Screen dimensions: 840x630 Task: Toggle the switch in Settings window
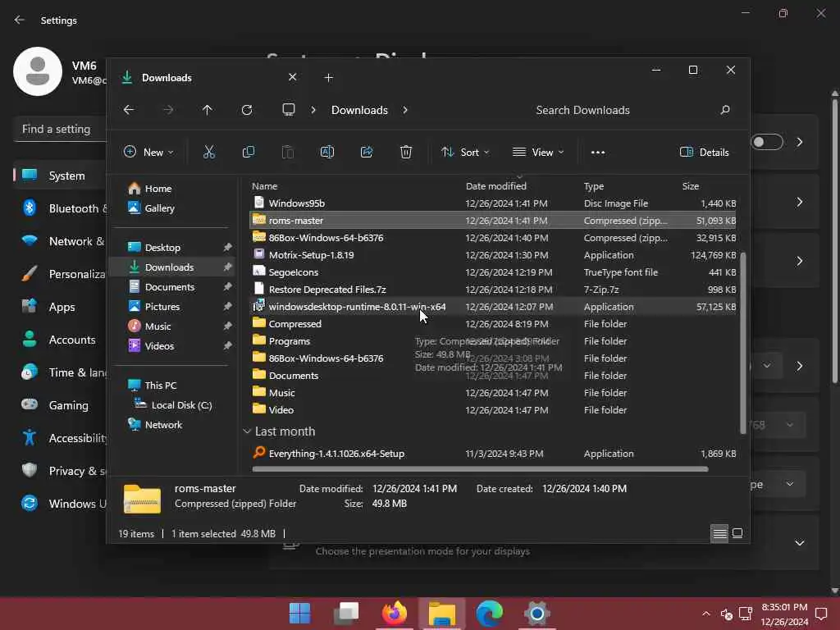[767, 142]
